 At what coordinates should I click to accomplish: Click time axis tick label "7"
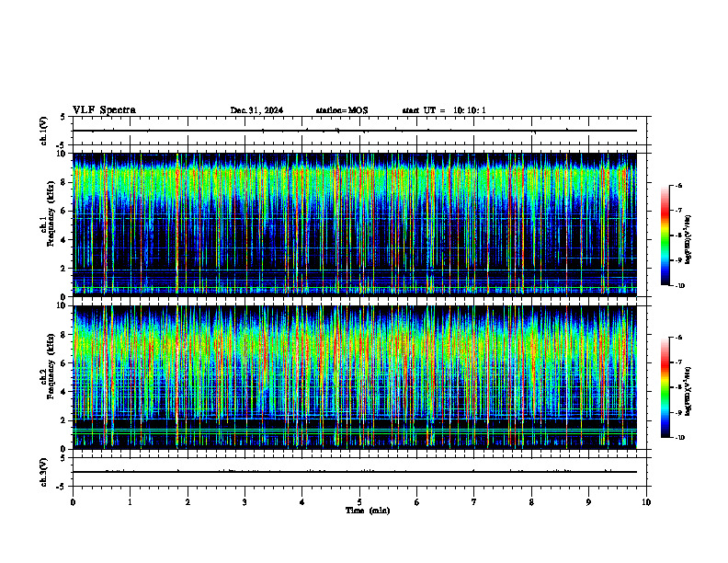[x=474, y=502]
